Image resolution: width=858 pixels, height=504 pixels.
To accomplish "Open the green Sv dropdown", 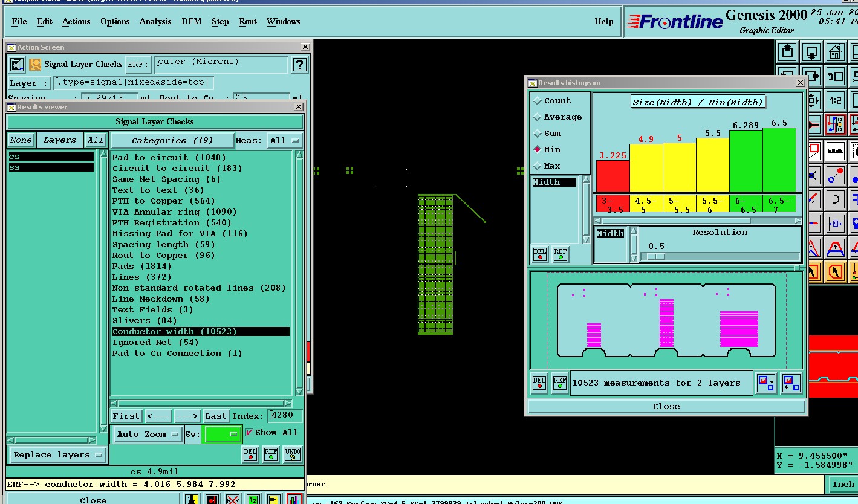I will pyautogui.click(x=223, y=434).
